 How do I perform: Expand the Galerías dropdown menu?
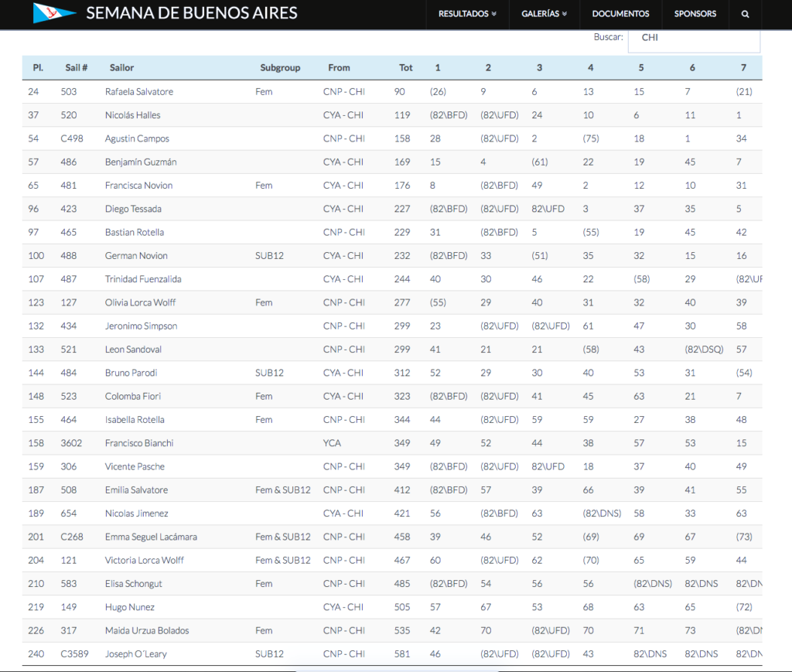coord(544,14)
